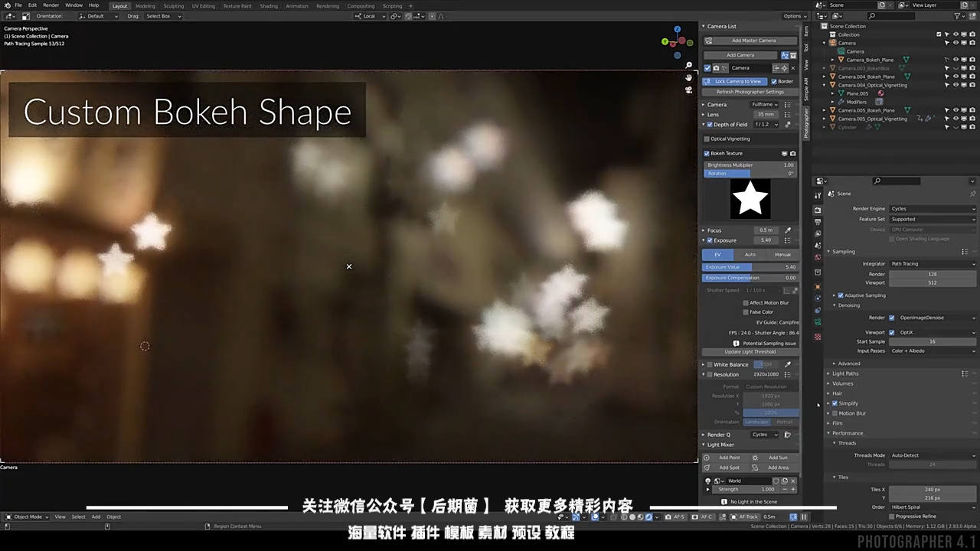
Task: Open the Output properties tab icon
Action: (x=818, y=222)
